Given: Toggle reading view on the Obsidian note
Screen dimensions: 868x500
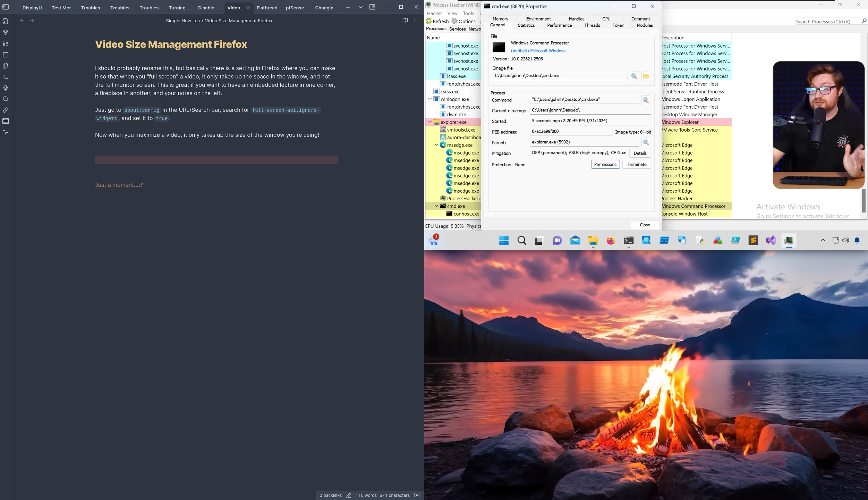Looking at the screenshot, I should (x=405, y=20).
